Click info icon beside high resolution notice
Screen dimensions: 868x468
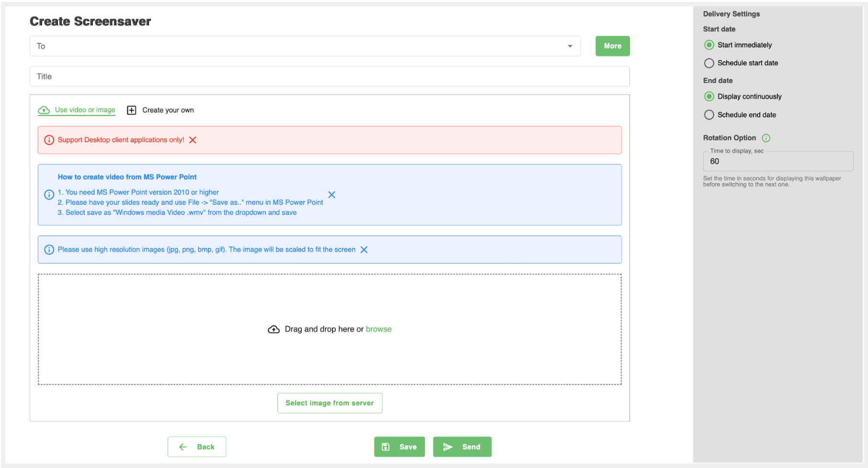coord(49,250)
